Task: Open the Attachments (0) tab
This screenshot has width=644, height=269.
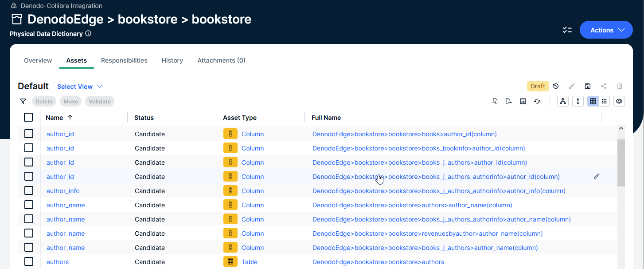Action: tap(221, 60)
